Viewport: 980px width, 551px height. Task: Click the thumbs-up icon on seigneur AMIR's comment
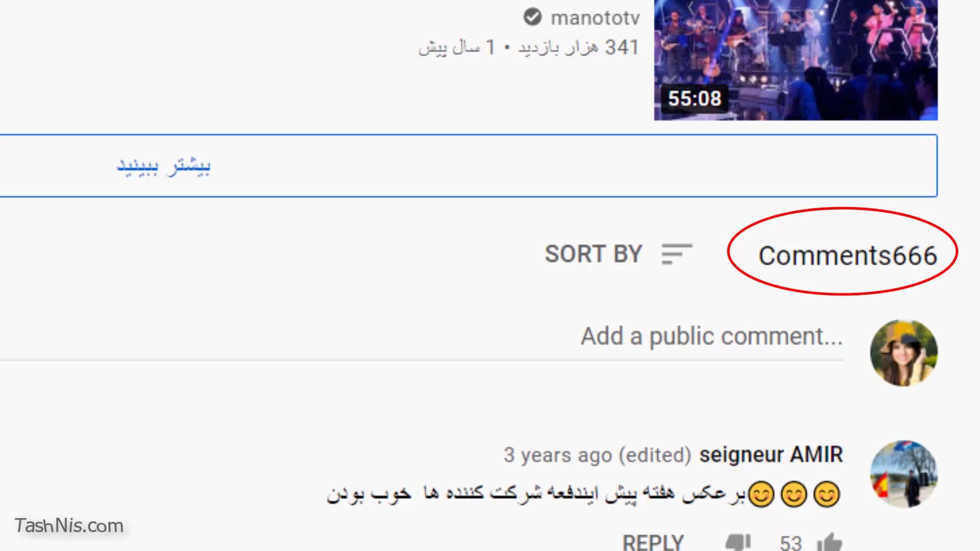point(829,542)
